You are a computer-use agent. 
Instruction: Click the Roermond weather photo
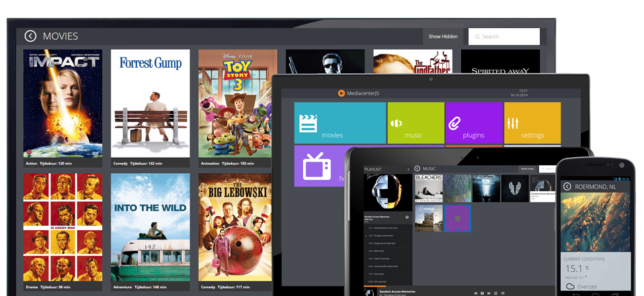click(x=596, y=223)
